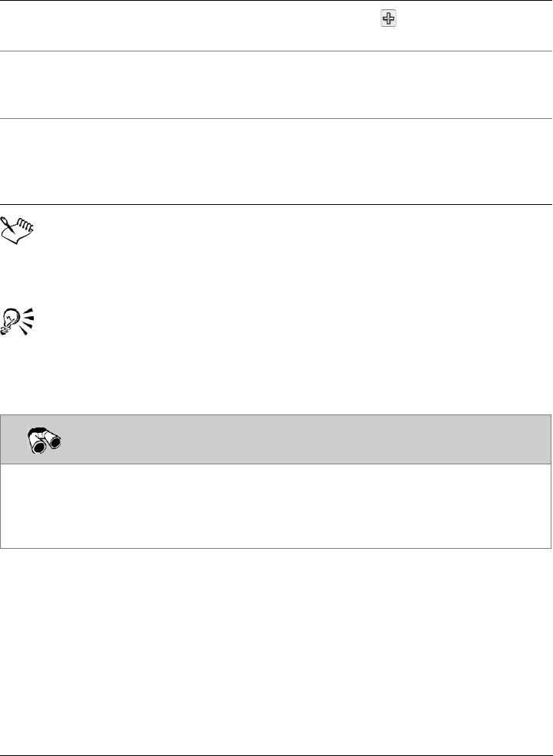This screenshot has width=553, height=756.
Task: Click the plus button icon
Action: (388, 18)
